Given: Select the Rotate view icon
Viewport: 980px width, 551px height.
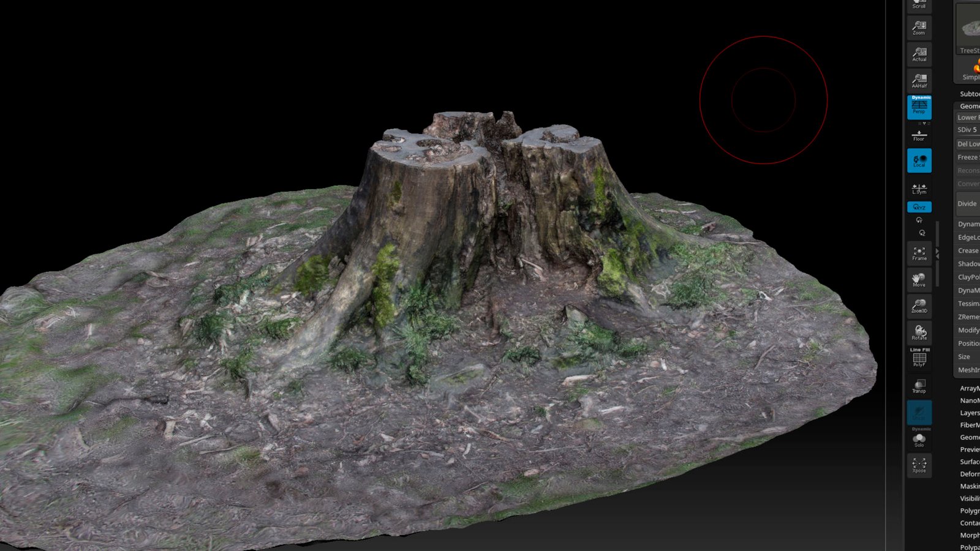Looking at the screenshot, I should [x=919, y=332].
